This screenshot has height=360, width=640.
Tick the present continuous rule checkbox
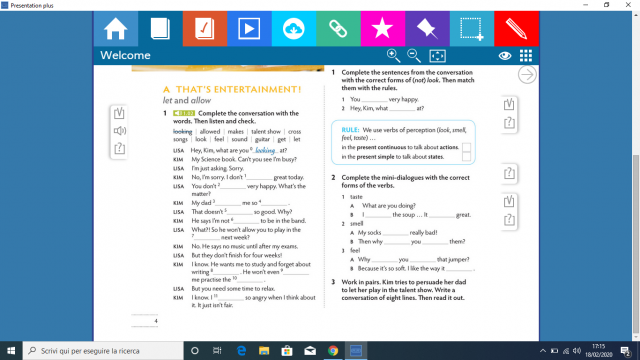[466, 147]
